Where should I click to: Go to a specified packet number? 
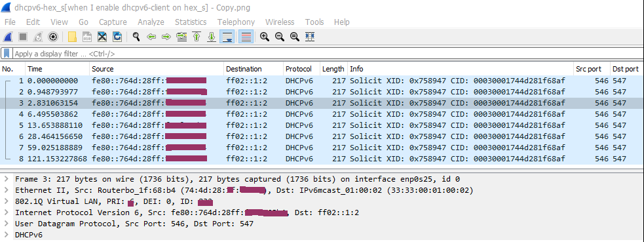coord(181,37)
